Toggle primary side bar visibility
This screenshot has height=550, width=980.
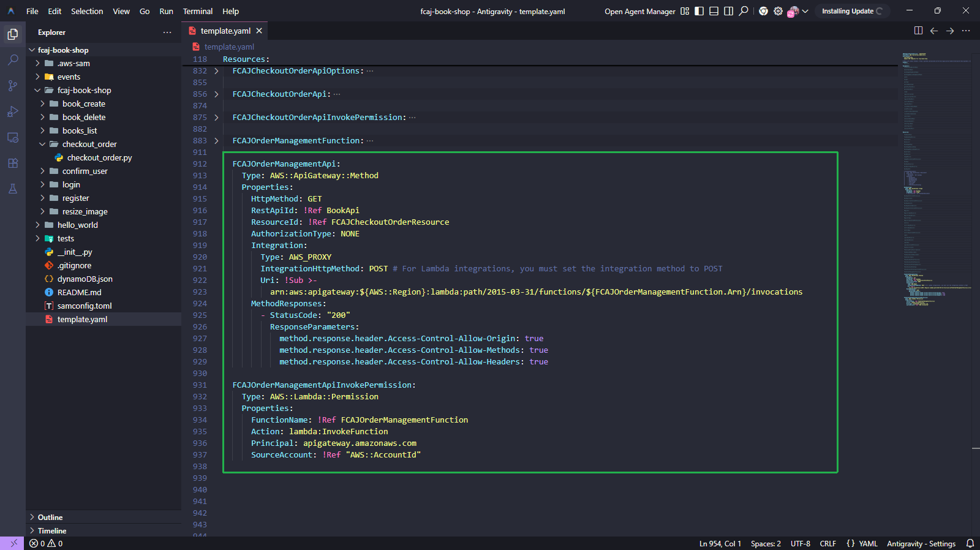pos(699,11)
